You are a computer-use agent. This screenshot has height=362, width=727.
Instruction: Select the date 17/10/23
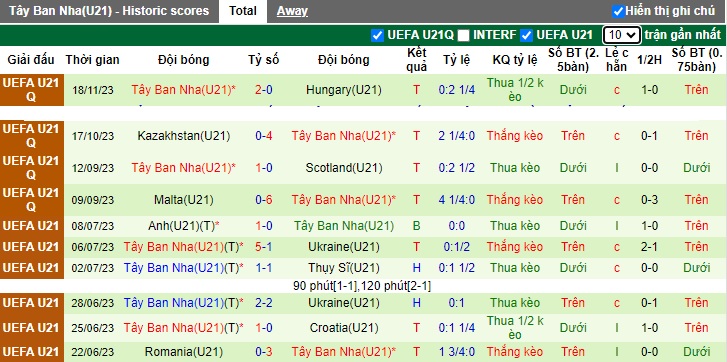92,136
